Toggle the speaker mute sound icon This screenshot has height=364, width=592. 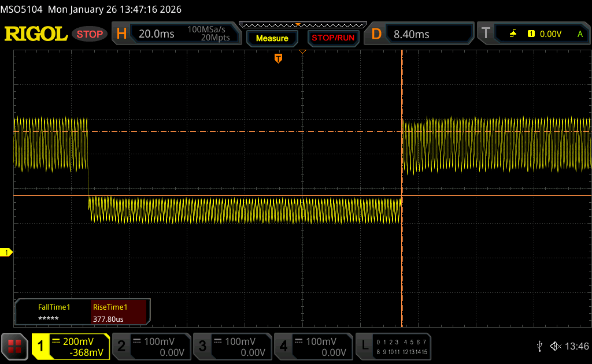(555, 346)
